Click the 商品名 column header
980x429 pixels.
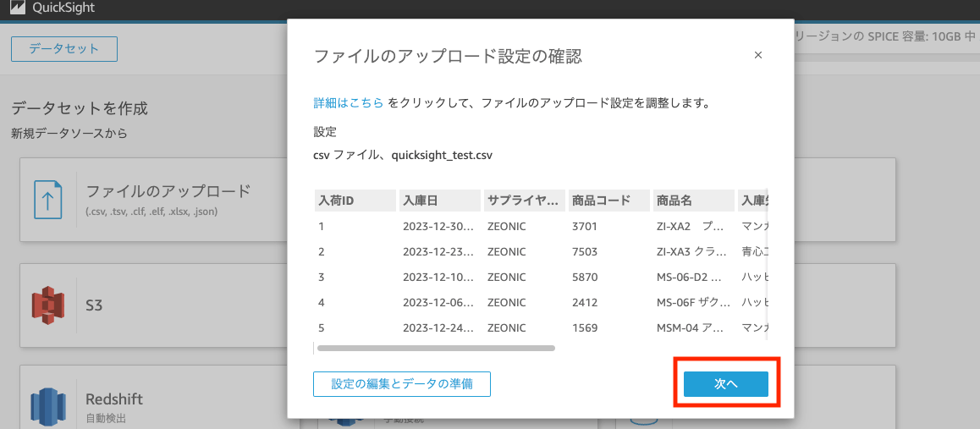[694, 201]
